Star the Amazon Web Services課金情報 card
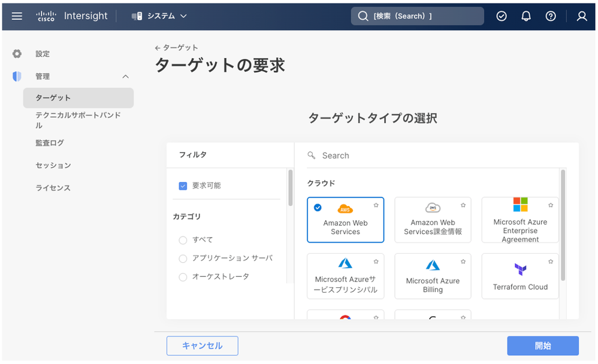This screenshot has width=598, height=364. click(463, 205)
